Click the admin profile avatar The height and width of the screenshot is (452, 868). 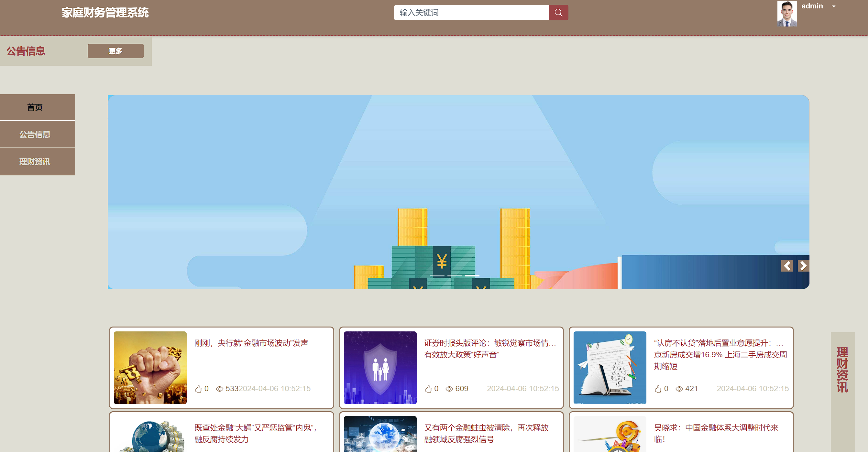click(x=786, y=14)
